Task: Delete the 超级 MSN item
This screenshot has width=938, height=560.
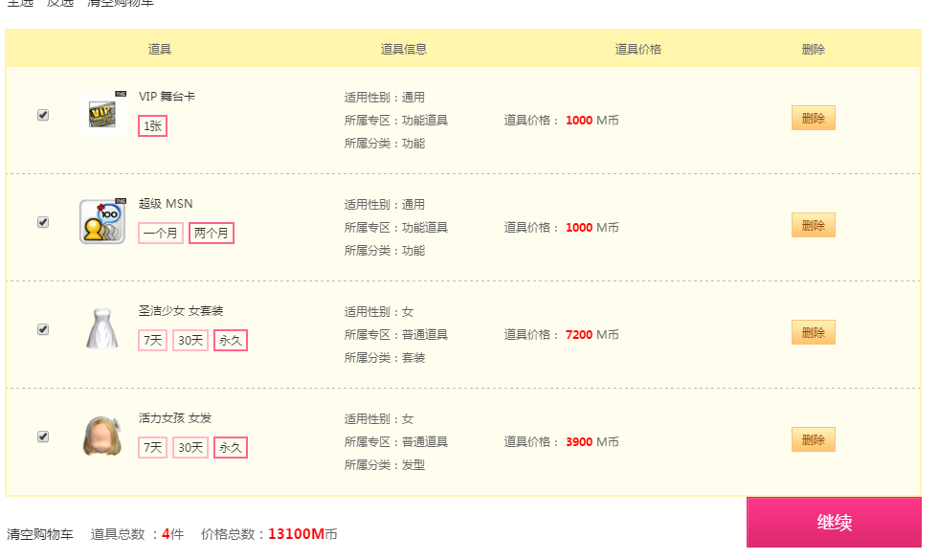Action: click(813, 225)
